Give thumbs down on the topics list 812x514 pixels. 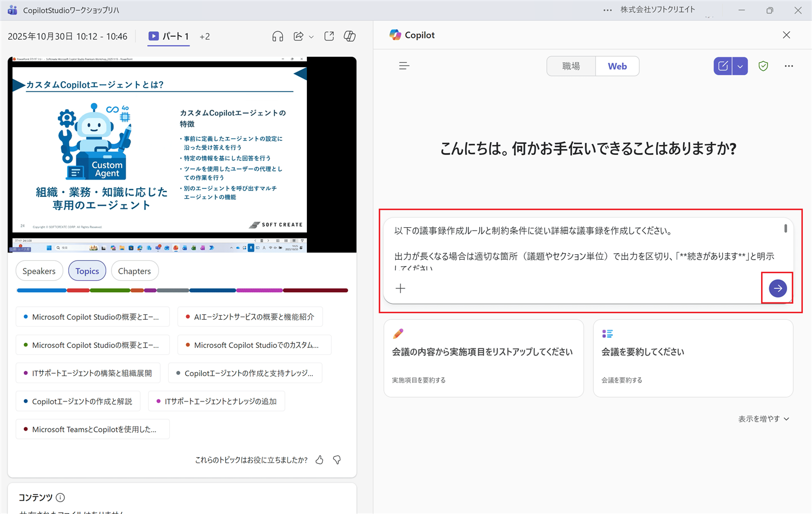point(336,459)
